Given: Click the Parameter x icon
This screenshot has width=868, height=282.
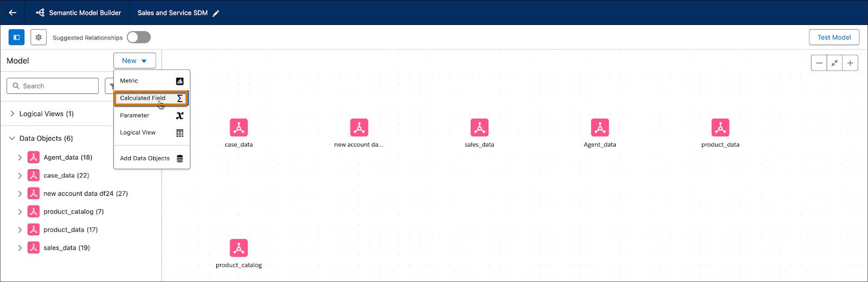Looking at the screenshot, I should [180, 116].
